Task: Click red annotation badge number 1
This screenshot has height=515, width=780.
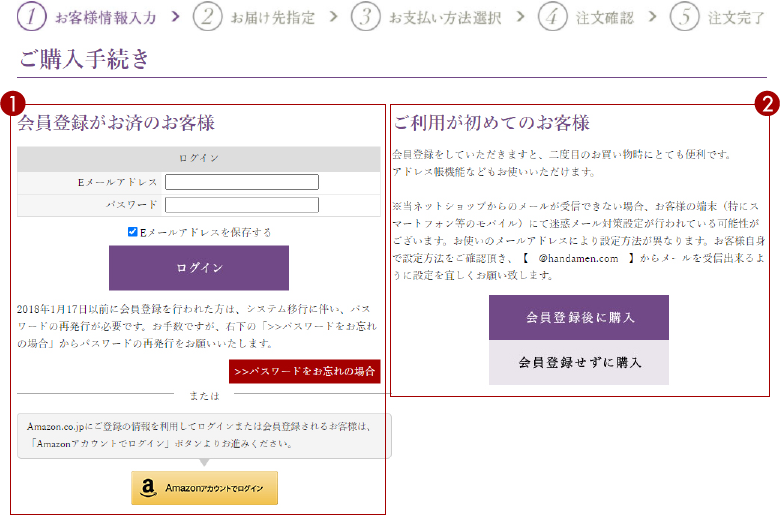Action: click(x=12, y=103)
